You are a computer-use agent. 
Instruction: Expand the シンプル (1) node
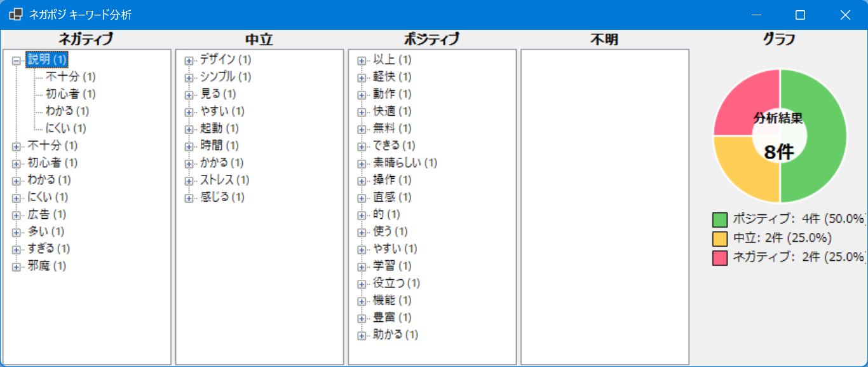coord(189,78)
